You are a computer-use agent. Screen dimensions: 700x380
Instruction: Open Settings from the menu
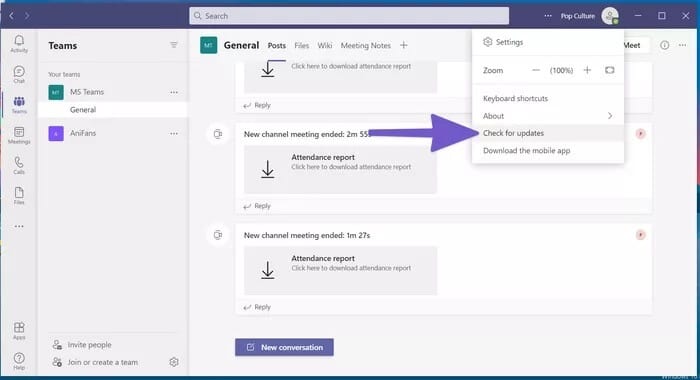pyautogui.click(x=548, y=42)
